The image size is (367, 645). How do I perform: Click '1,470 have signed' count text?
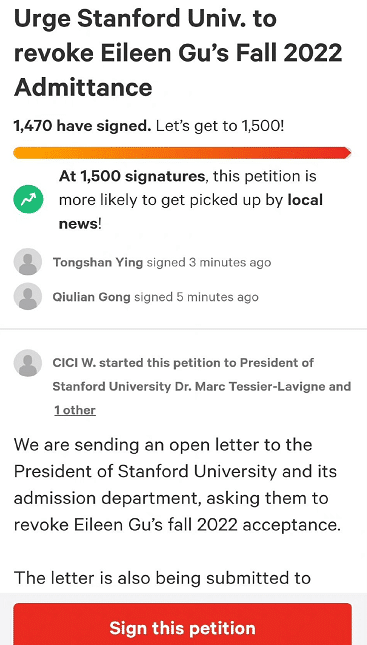point(82,126)
